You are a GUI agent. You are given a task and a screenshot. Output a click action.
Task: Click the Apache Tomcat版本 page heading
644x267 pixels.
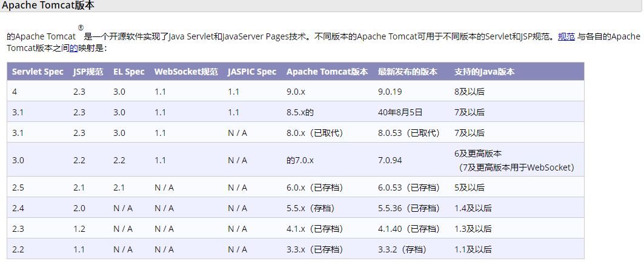[48, 5]
